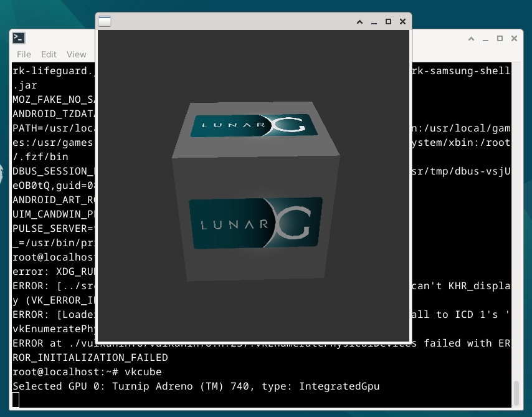Image resolution: width=532 pixels, height=417 pixels.
Task: Click the 'rk-samsung-shell' text in terminal
Action: coord(461,71)
